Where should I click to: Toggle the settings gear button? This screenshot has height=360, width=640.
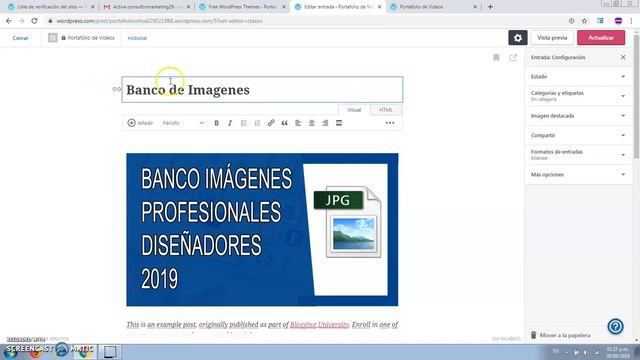click(518, 38)
